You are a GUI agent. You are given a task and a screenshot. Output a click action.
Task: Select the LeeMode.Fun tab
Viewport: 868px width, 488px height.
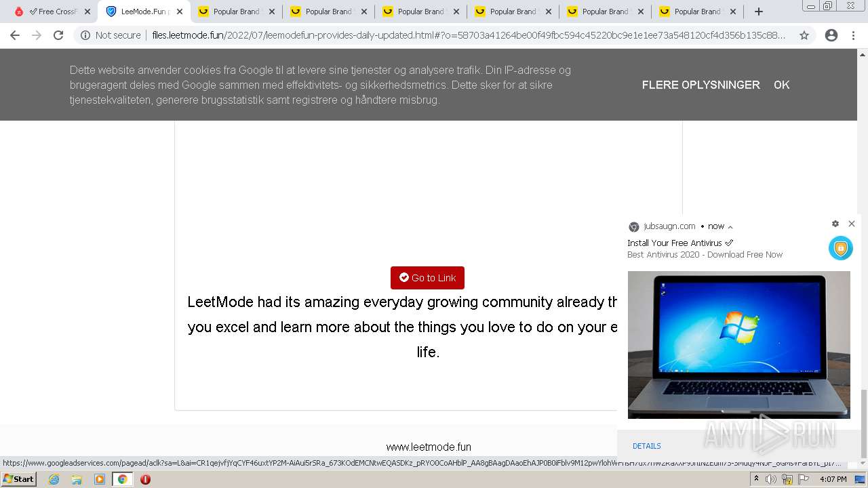pyautogui.click(x=144, y=12)
